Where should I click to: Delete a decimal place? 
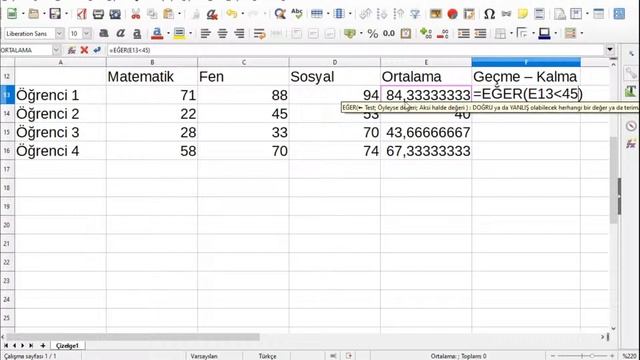(442, 33)
